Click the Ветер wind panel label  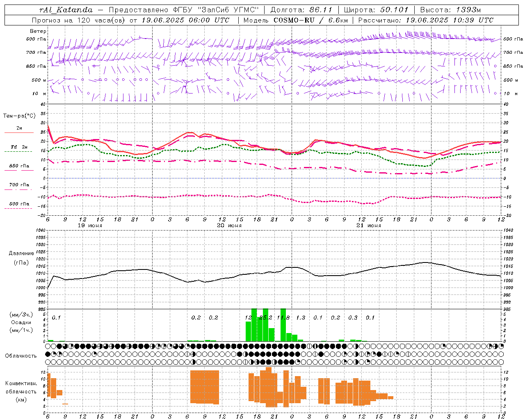38,31
